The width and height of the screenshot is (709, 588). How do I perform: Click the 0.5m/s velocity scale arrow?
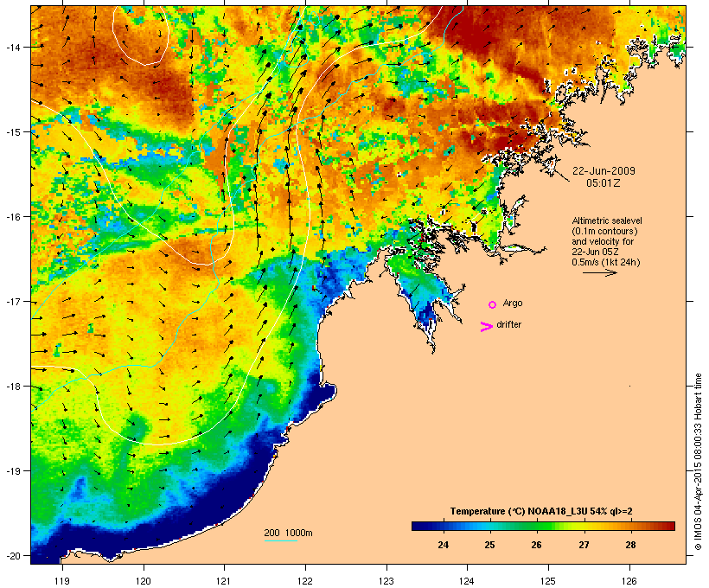[599, 272]
